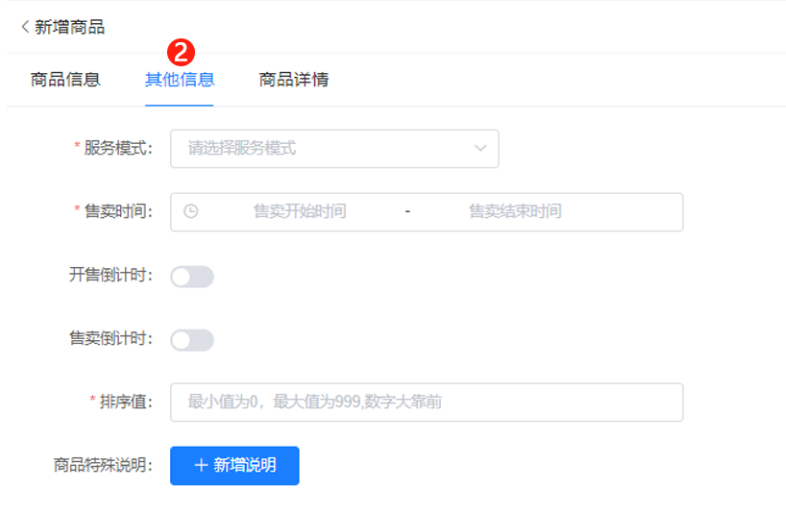The height and width of the screenshot is (526, 786).
Task: Choose the 售卖结束时间 end field
Action: [x=515, y=212]
